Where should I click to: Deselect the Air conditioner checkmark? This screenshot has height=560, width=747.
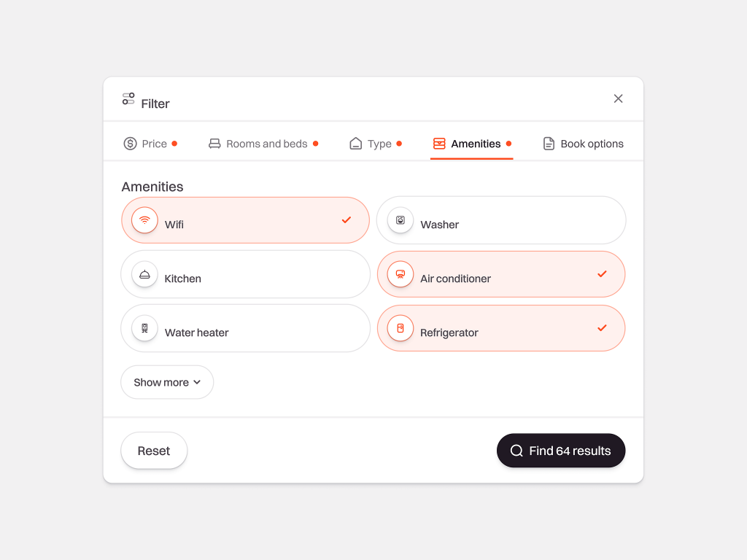tap(602, 273)
